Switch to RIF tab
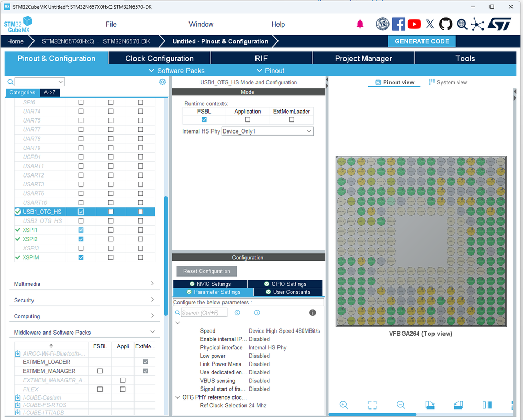523x420 pixels. coord(261,58)
